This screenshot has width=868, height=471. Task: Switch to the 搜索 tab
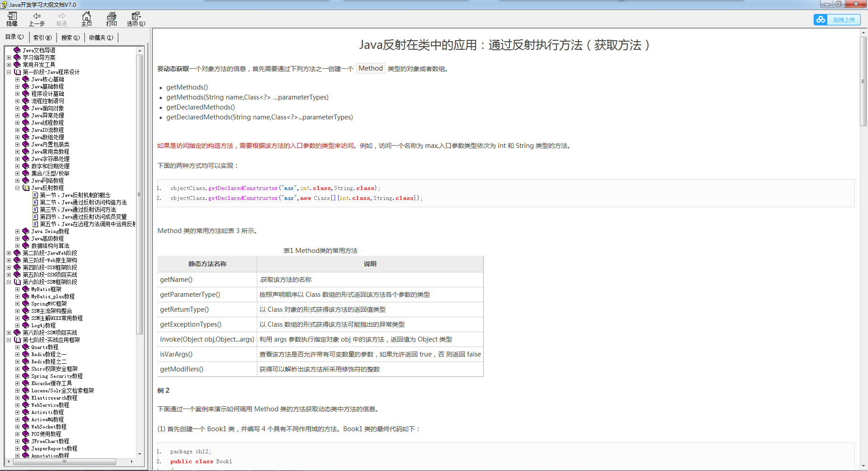[x=71, y=38]
